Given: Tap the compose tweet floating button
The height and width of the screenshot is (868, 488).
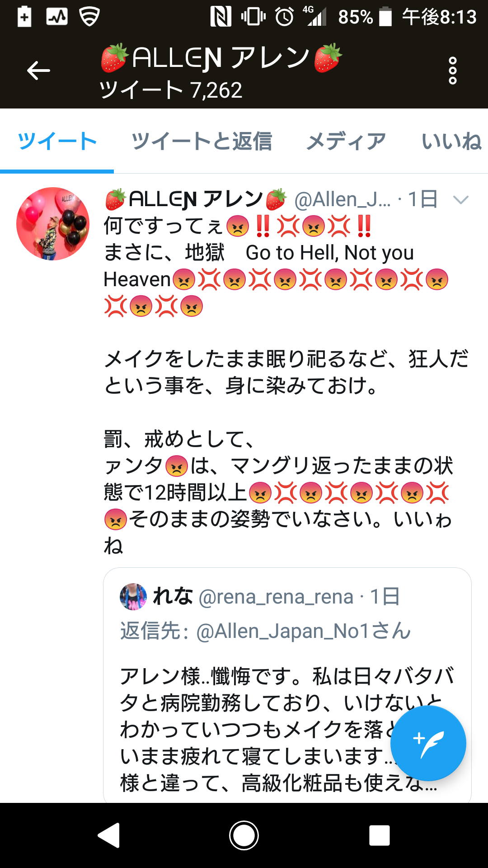Looking at the screenshot, I should (428, 743).
